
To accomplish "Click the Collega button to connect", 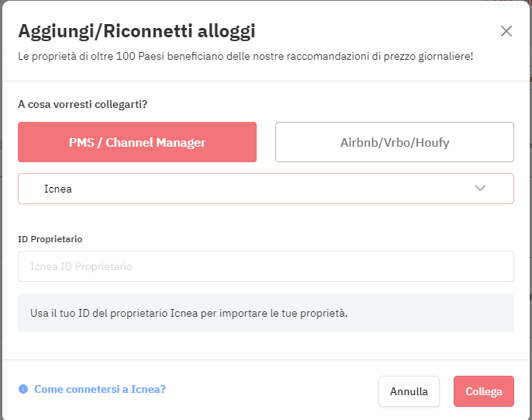I will tap(484, 391).
